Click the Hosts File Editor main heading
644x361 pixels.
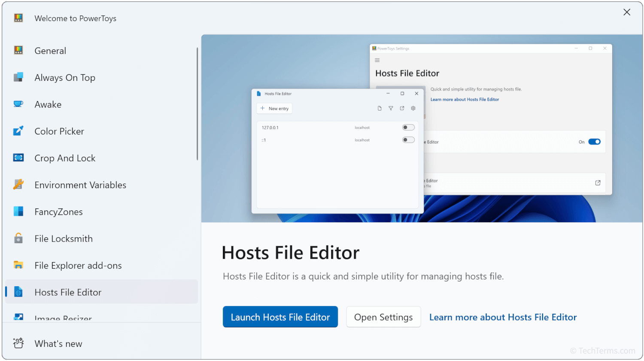291,253
